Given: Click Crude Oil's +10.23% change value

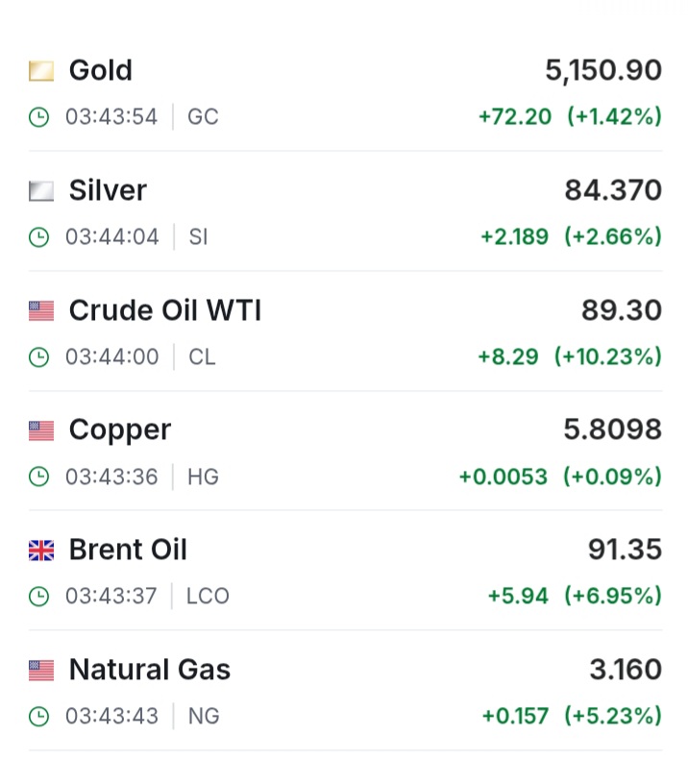Looking at the screenshot, I should [x=608, y=357].
